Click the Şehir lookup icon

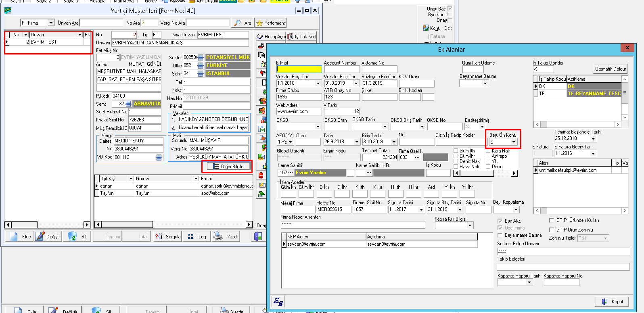(201, 73)
